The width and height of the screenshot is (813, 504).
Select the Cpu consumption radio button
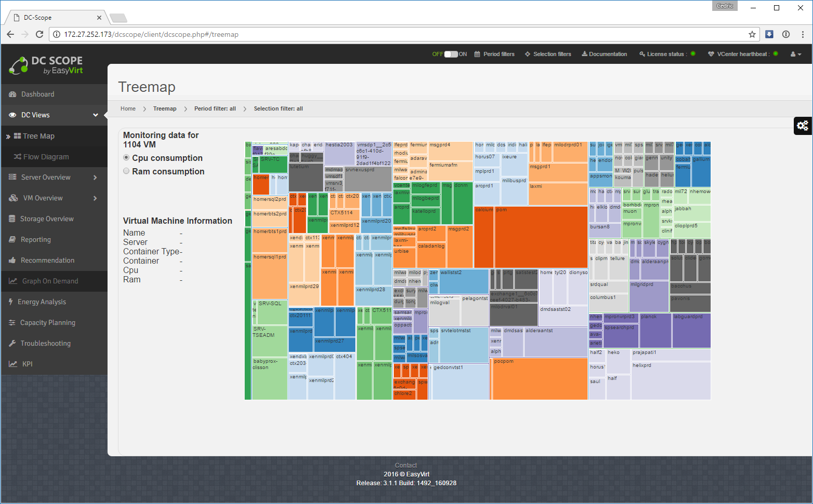point(126,158)
